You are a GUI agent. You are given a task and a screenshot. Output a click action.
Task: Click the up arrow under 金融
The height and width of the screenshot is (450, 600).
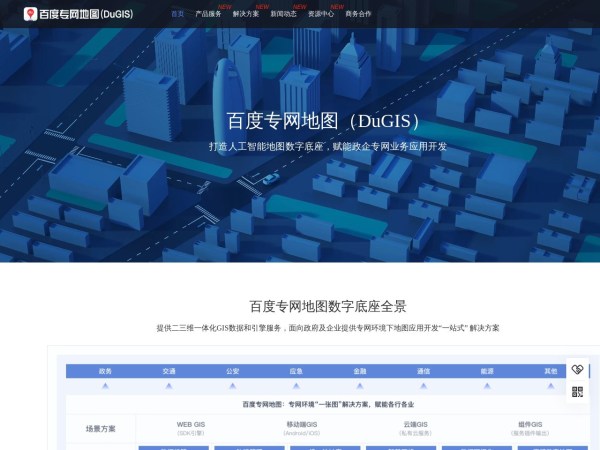pos(359,385)
